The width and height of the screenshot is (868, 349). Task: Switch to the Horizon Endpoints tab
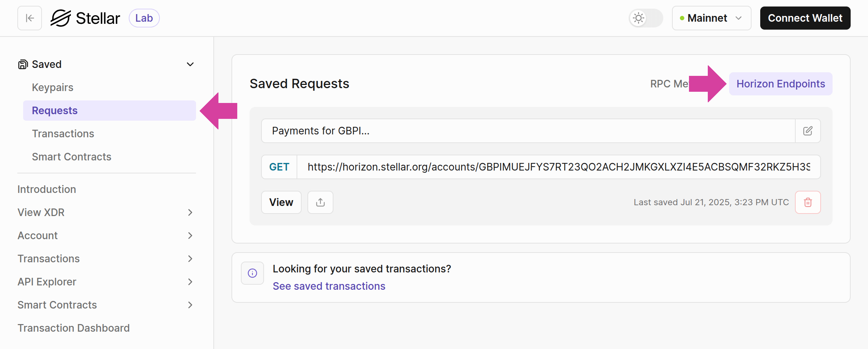[780, 84]
